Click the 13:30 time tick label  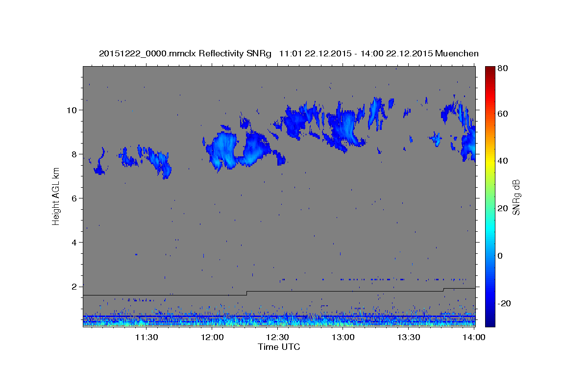pyautogui.click(x=409, y=337)
